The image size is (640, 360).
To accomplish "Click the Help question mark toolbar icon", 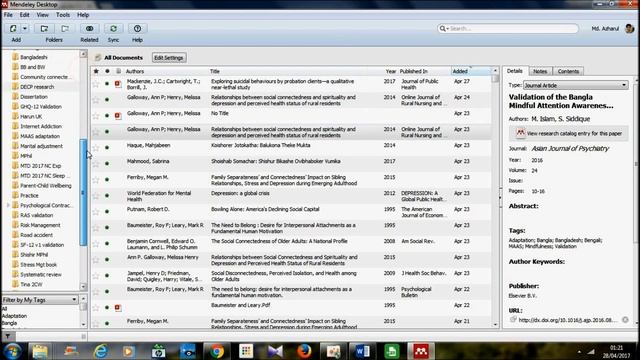I will (x=137, y=29).
